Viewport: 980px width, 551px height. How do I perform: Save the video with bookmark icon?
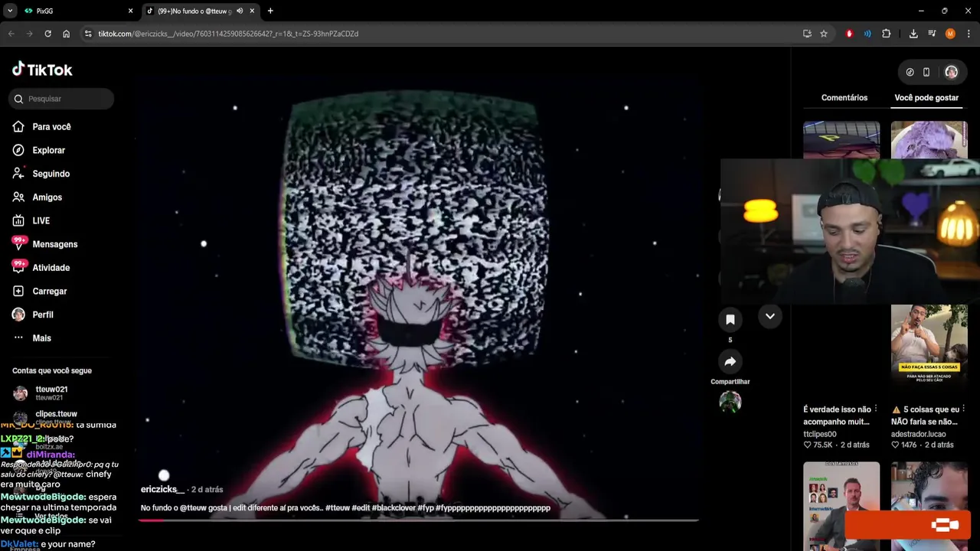pos(730,320)
